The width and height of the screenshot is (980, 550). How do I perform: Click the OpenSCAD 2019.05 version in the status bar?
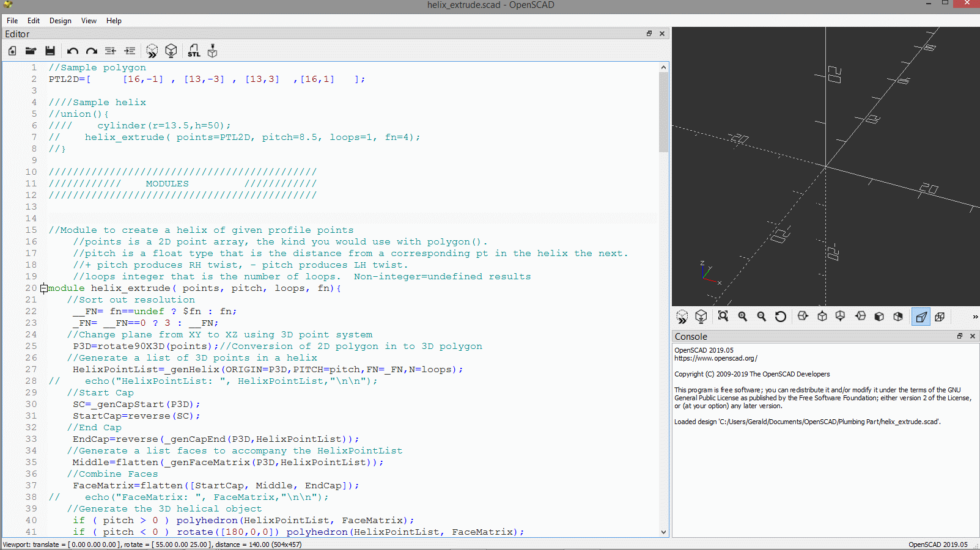click(x=938, y=544)
